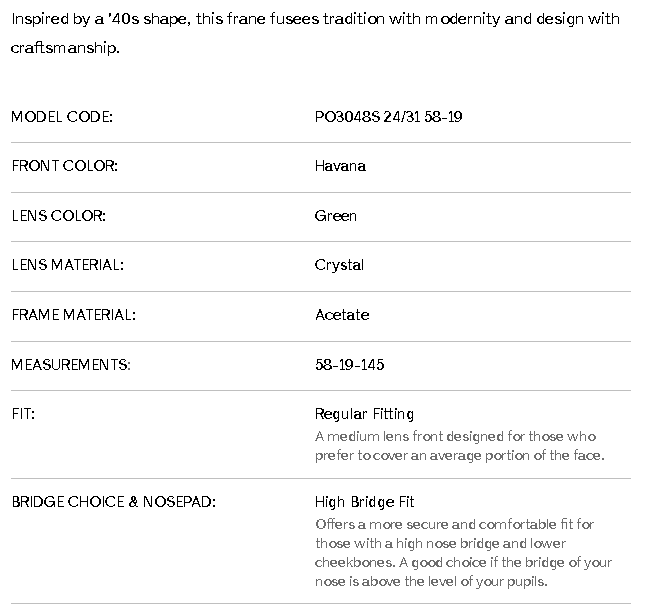Click the BRIDGE CHOICE & NOSEPAD label

pos(113,502)
